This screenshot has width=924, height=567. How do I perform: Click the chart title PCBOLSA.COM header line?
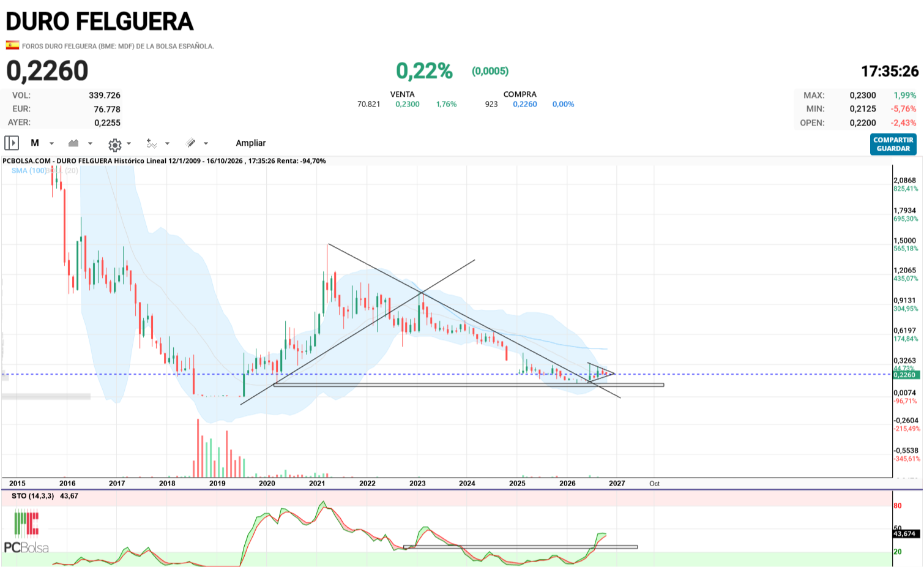coord(164,161)
